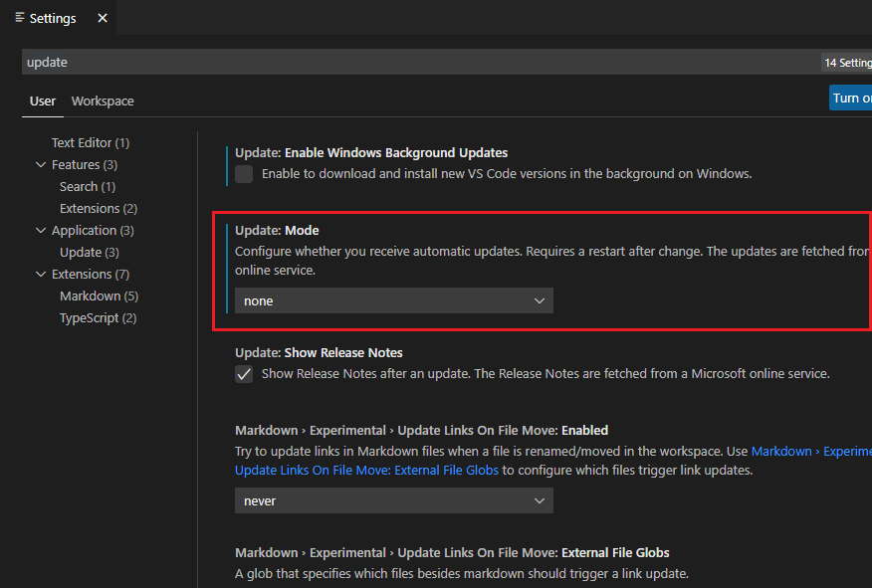The height and width of the screenshot is (588, 872).
Task: Select Text Editor (1) in settings tree
Action: (91, 143)
